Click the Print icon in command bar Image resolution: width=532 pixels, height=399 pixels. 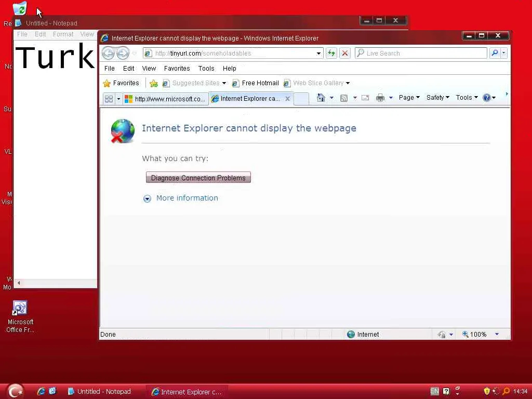[x=380, y=98]
